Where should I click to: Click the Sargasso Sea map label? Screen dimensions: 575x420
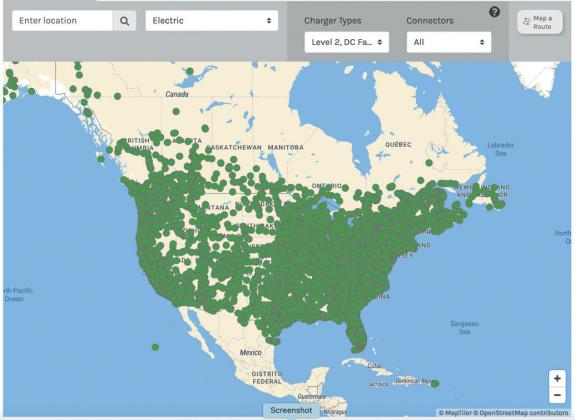(x=464, y=328)
